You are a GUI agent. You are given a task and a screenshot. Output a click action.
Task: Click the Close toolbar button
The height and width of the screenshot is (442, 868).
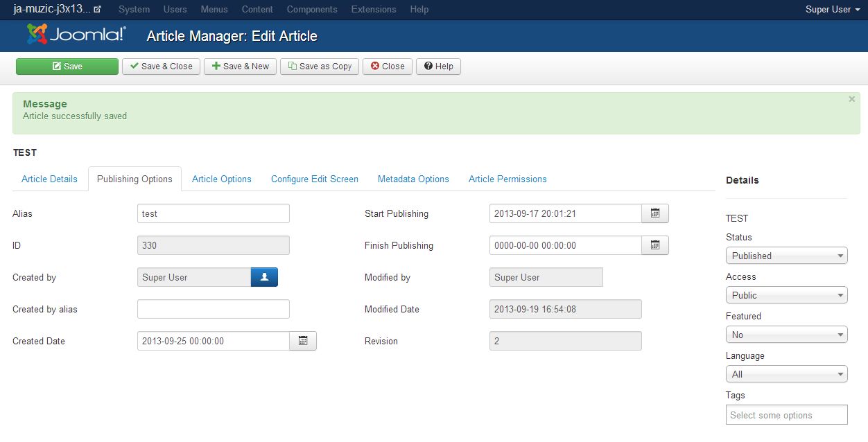(x=388, y=67)
